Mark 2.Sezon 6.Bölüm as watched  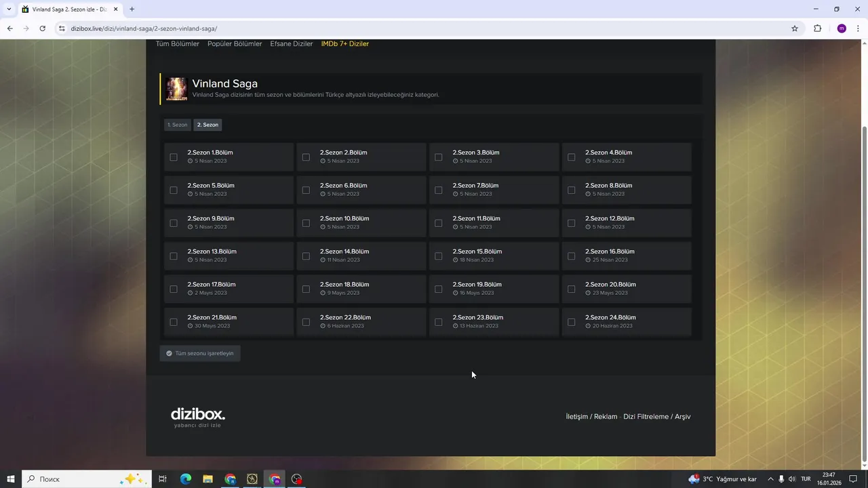[x=306, y=190]
